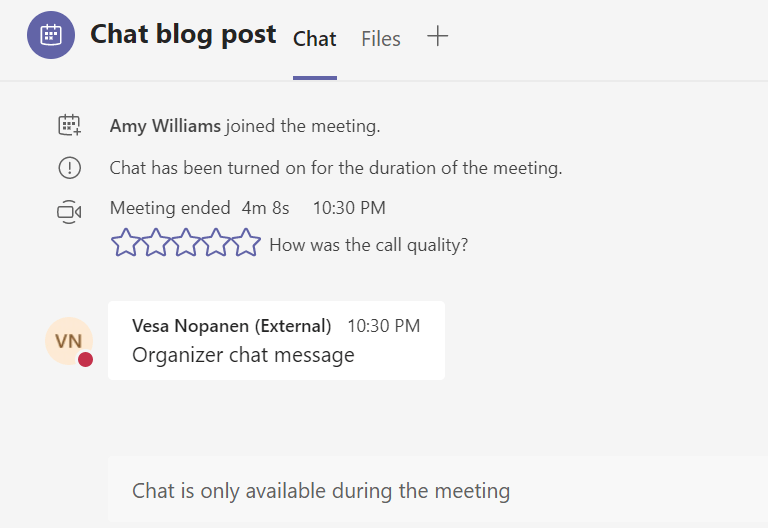Click the joined-meeting calendar icon

[x=69, y=126]
